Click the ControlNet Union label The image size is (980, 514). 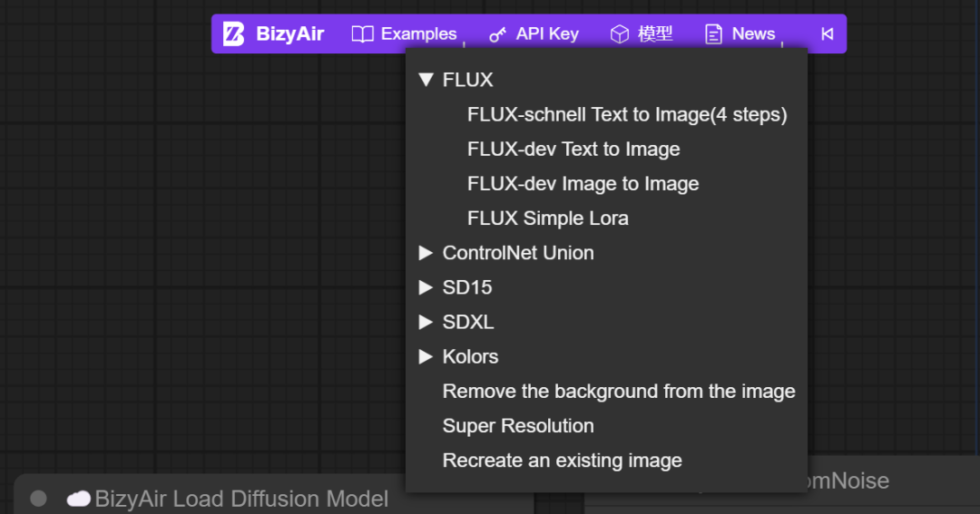coord(518,252)
